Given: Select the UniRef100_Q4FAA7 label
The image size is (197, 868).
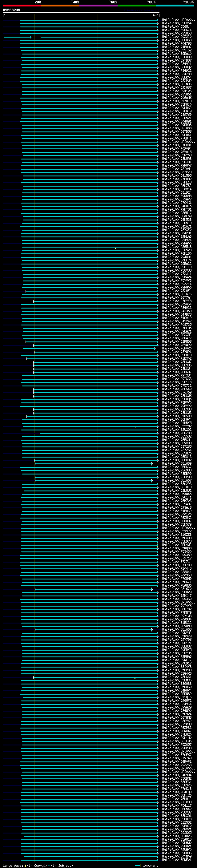Looking at the screenshot, I should [x=176, y=47].
